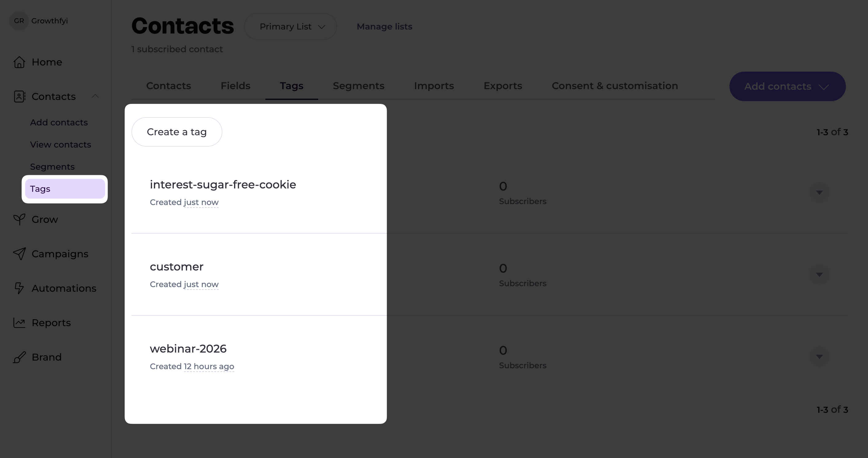Viewport: 868px width, 458px height.
Task: Open the Home menu label
Action: click(47, 62)
